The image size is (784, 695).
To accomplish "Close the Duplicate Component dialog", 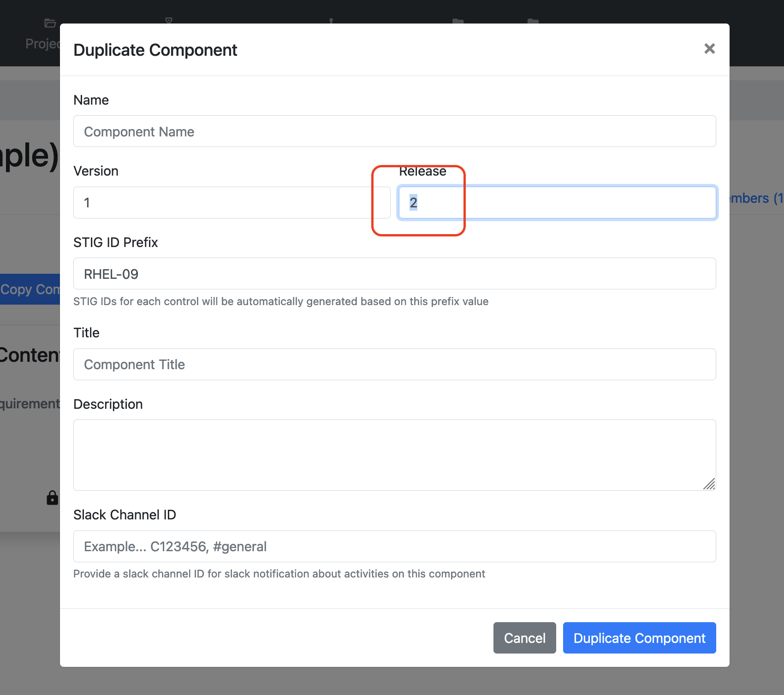I will pos(709,49).
